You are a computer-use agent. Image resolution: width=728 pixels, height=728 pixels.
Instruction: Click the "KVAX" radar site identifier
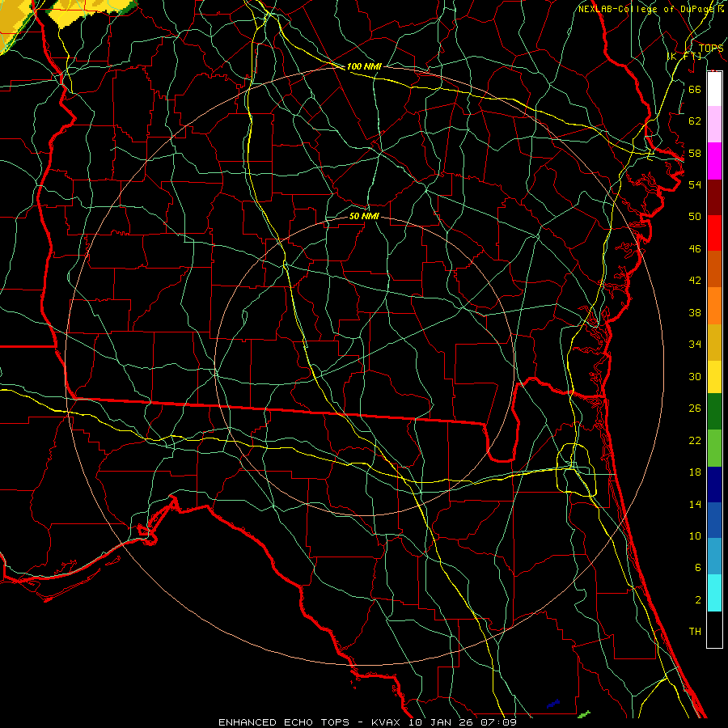tap(387, 722)
